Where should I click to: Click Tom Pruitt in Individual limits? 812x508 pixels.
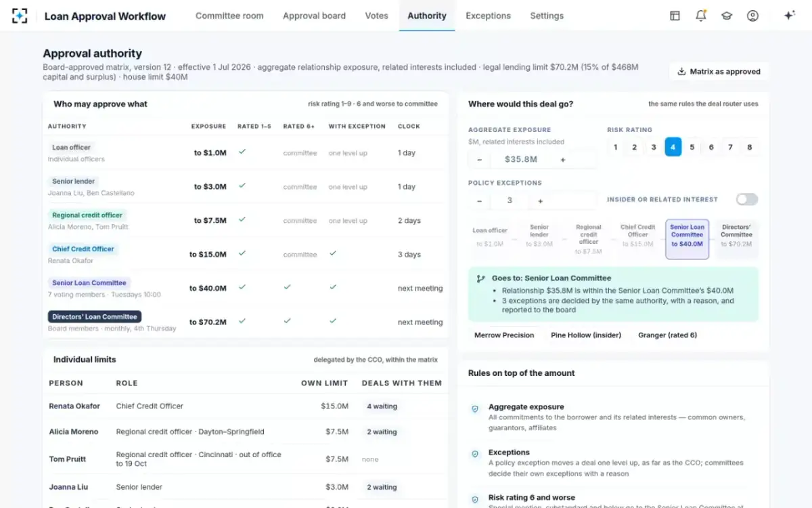(x=67, y=459)
